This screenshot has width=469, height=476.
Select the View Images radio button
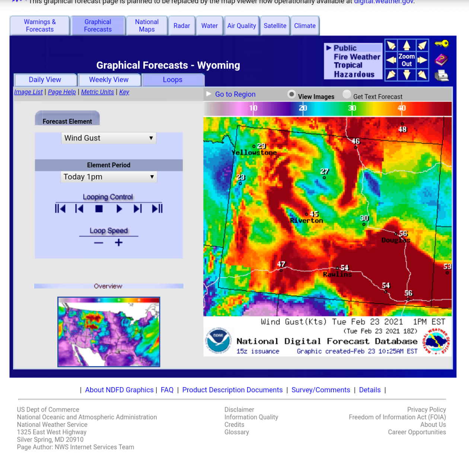(x=292, y=94)
